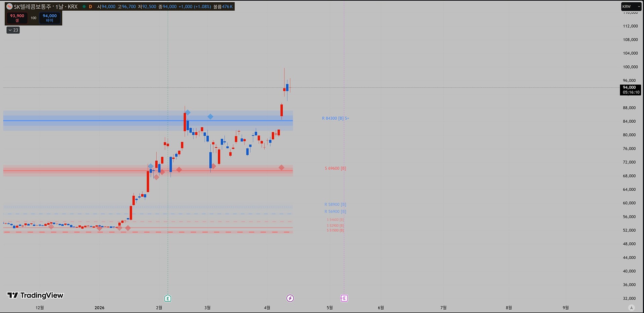Click the R 58900 [B] resistance label
This screenshot has height=313, width=644.
click(x=335, y=204)
